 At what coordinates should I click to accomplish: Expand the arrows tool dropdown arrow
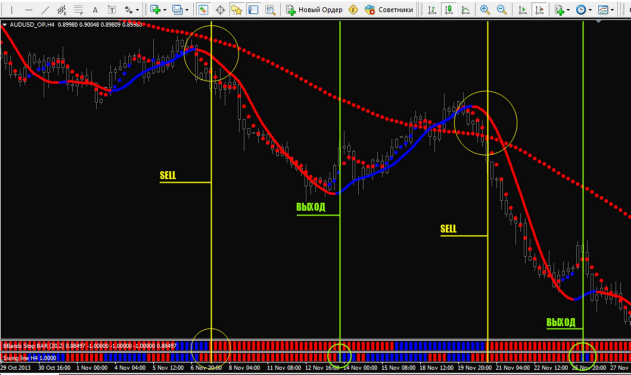[x=138, y=10]
